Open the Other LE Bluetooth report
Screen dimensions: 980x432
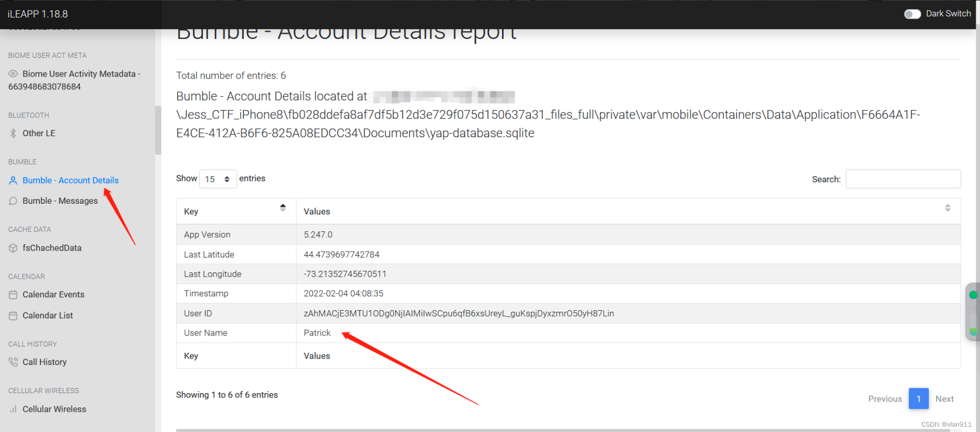[39, 134]
